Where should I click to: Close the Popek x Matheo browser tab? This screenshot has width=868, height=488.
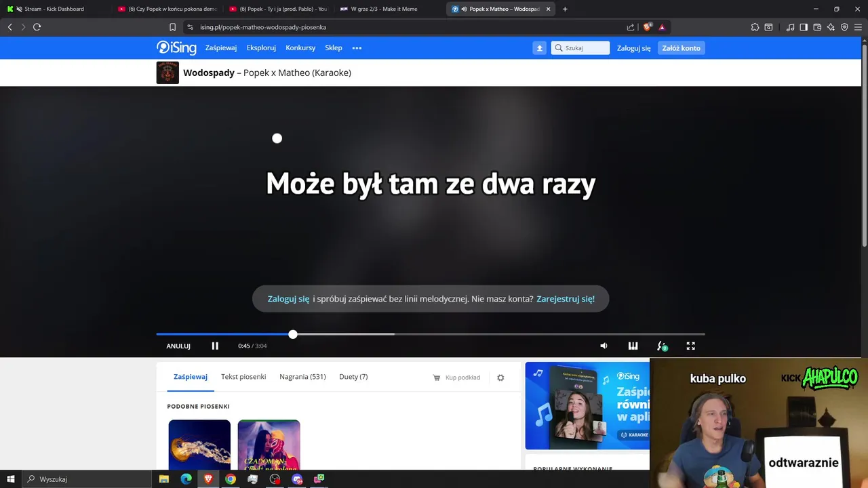click(x=548, y=9)
